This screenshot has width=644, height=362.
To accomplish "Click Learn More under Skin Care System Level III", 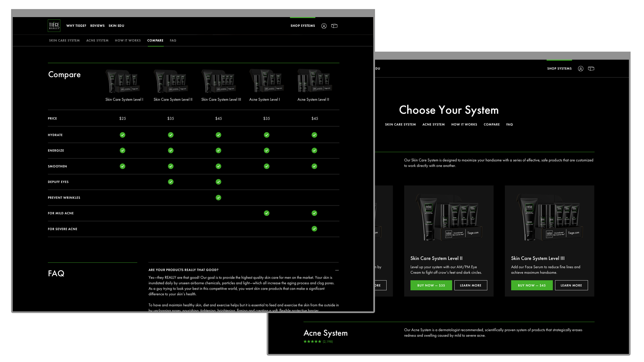I will click(571, 285).
